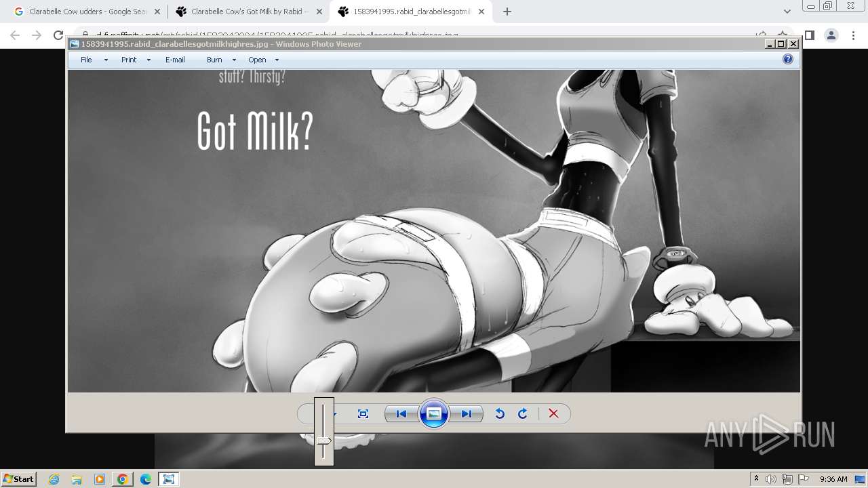The image size is (868, 488).
Task: Expand the Burn dropdown arrow
Action: [234, 60]
